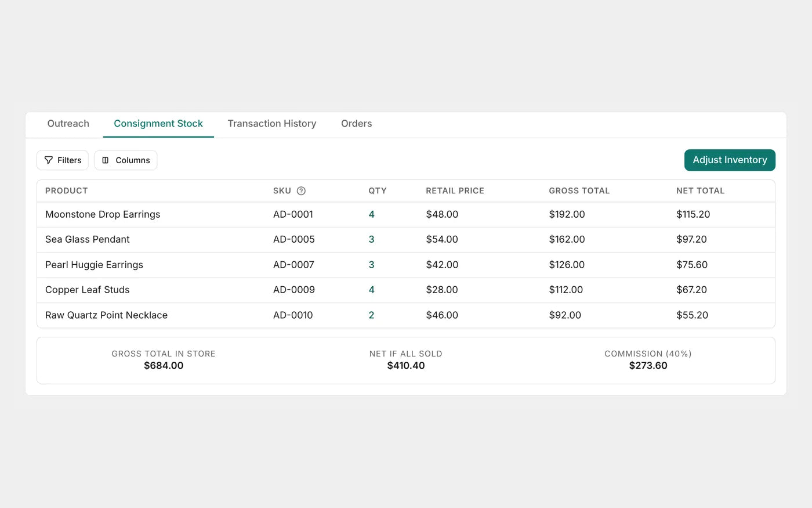Click SKU value AD-0010
Screen dimensions: 812x508
(x=293, y=315)
